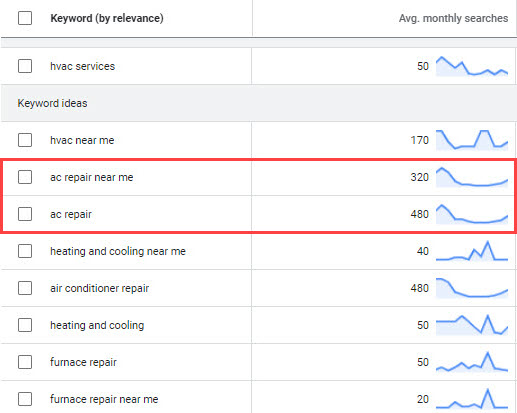Check the furnace repair checkbox
The image size is (517, 413).
[x=25, y=362]
